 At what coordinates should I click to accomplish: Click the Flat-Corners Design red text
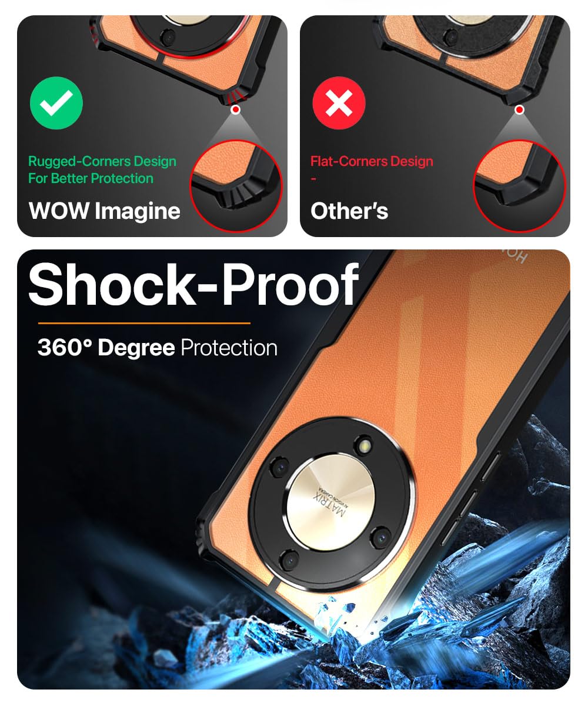point(372,161)
